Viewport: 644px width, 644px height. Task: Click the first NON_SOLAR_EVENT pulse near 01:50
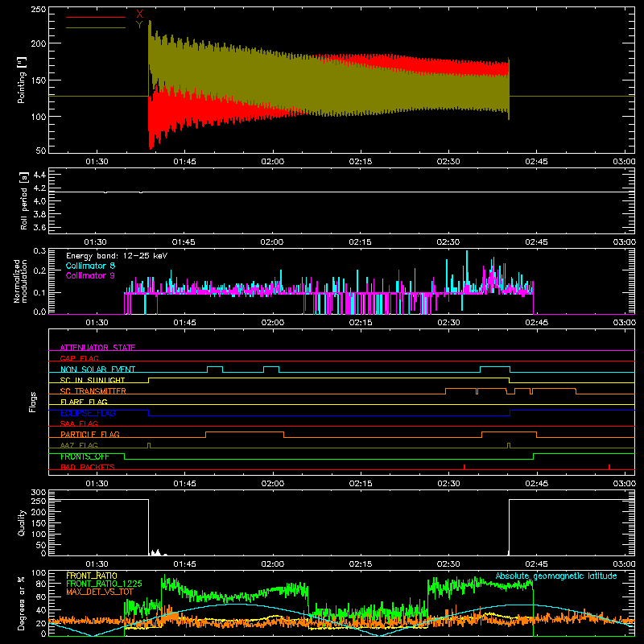(215, 369)
